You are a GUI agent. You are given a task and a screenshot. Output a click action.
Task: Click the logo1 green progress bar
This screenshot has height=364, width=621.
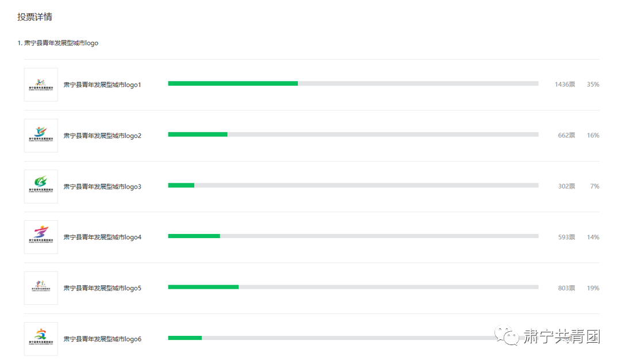pyautogui.click(x=233, y=83)
